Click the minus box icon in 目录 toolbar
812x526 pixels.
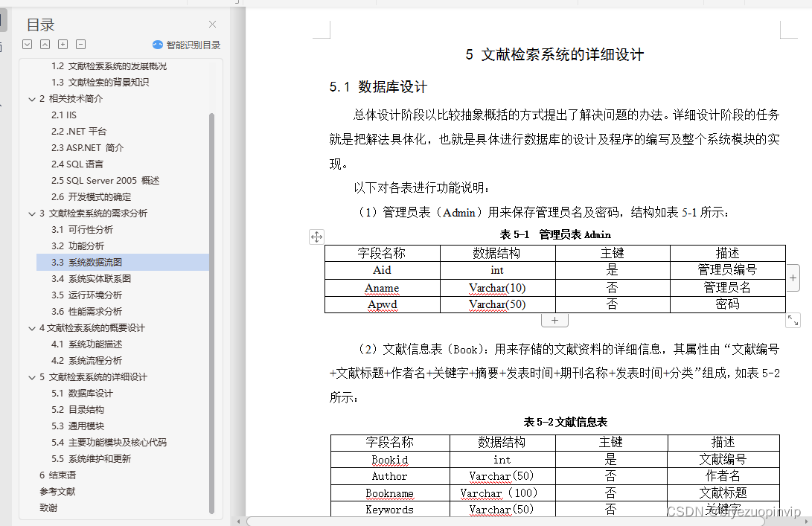(x=81, y=45)
